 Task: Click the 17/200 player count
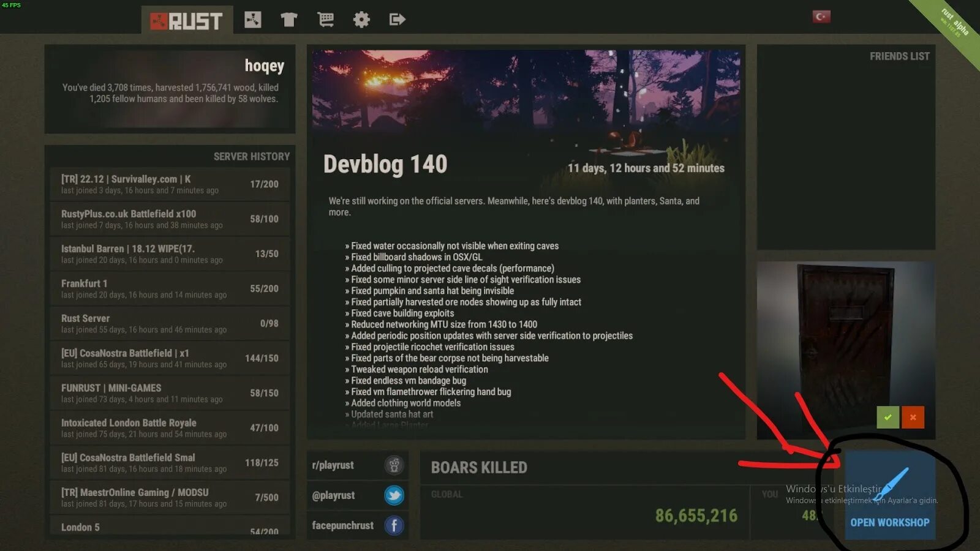pos(264,184)
